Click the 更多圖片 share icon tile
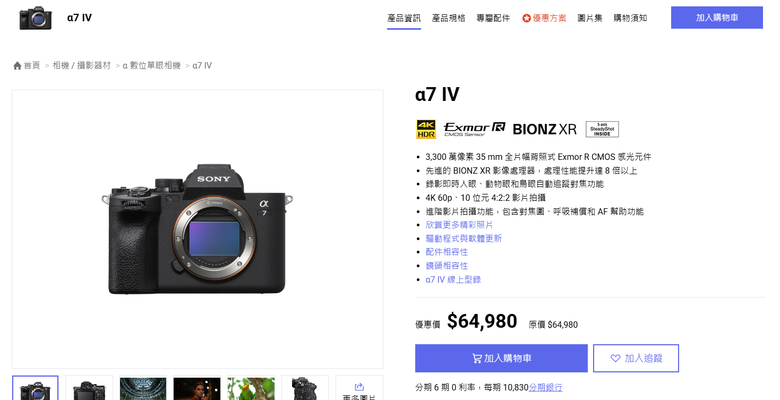The width and height of the screenshot is (780, 400). 359,388
